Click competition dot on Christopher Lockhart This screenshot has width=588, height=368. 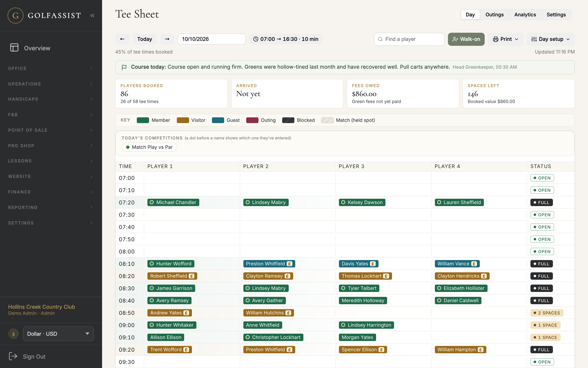coord(248,337)
